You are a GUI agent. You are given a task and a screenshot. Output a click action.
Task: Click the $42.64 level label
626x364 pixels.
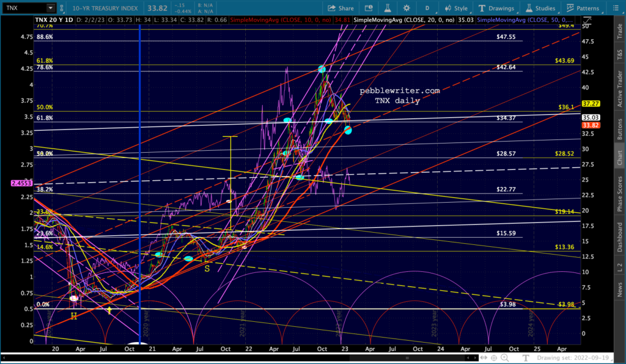pos(506,67)
